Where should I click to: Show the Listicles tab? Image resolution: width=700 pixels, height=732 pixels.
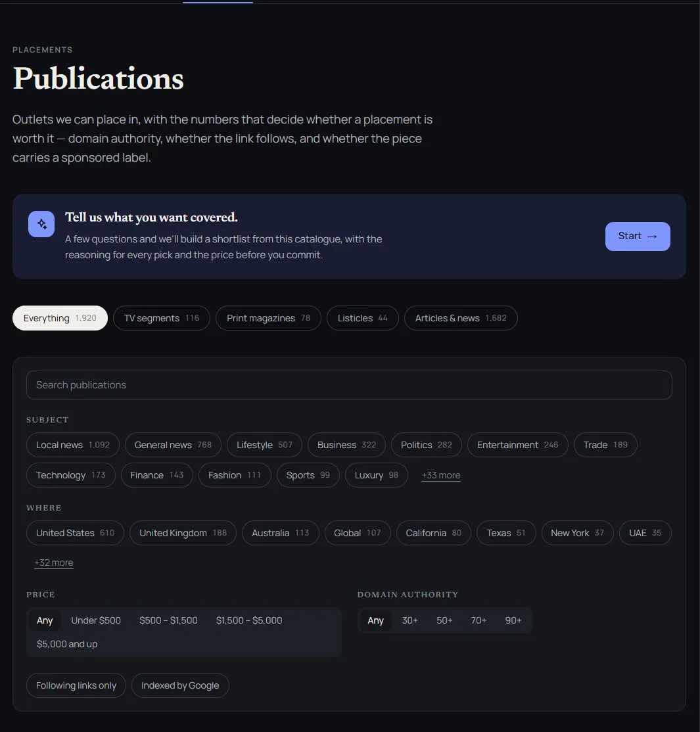coord(362,318)
